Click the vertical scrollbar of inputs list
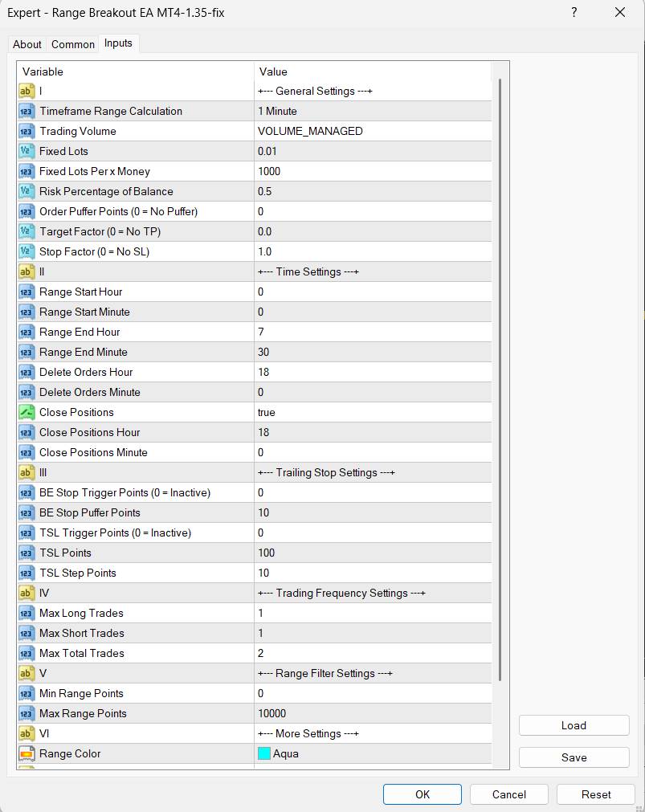Viewport: 645px width, 812px height. point(501,377)
